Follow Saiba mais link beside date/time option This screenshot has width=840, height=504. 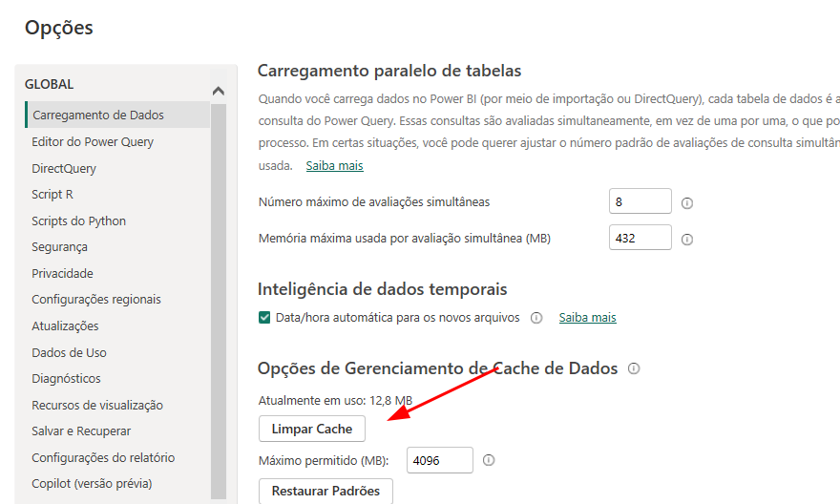tap(588, 318)
